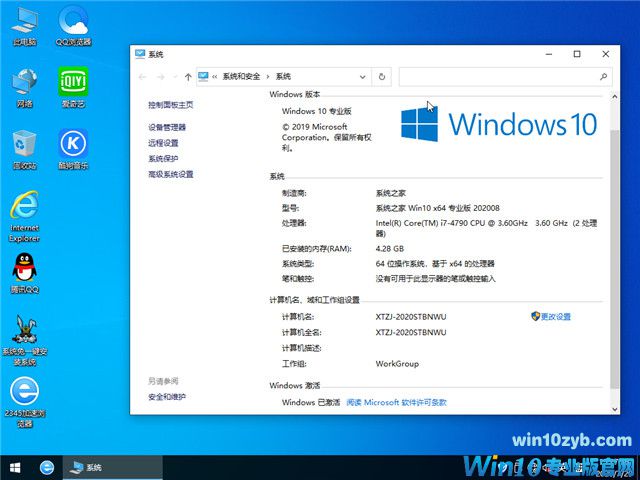Go up one level with the up arrow
Image resolution: width=640 pixels, height=480 pixels.
pyautogui.click(x=188, y=77)
